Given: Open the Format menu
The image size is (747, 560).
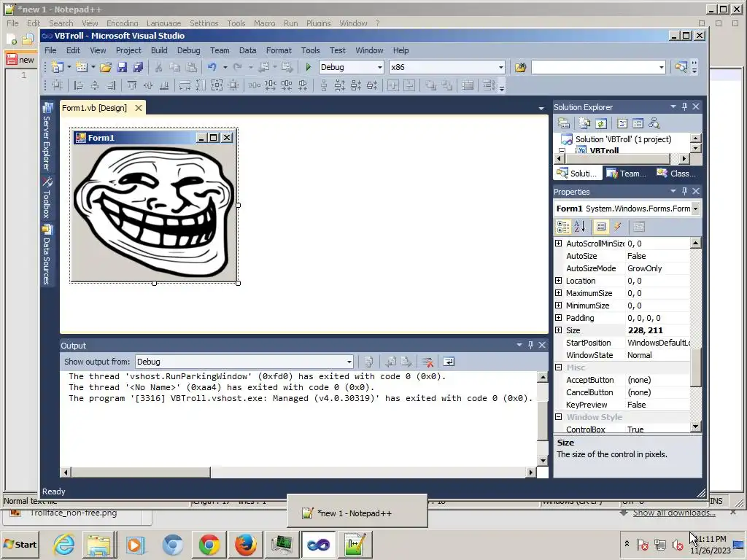Looking at the screenshot, I should point(279,50).
